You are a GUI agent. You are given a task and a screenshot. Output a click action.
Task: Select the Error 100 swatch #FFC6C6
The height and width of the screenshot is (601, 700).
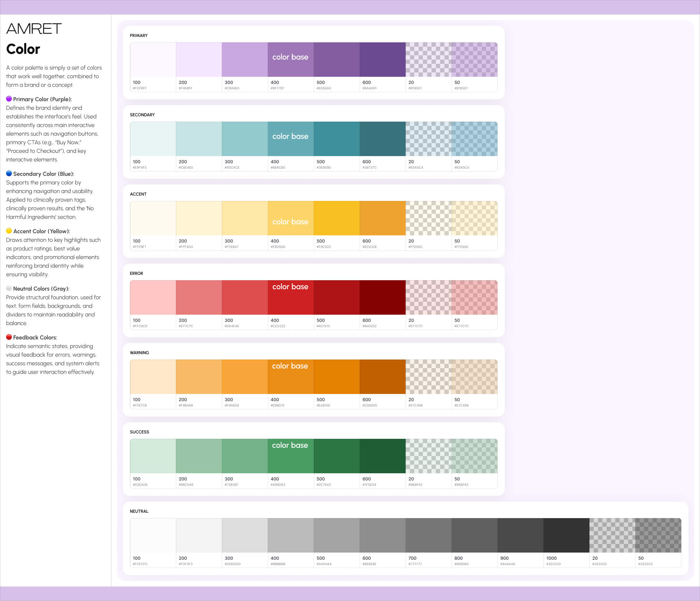[153, 297]
